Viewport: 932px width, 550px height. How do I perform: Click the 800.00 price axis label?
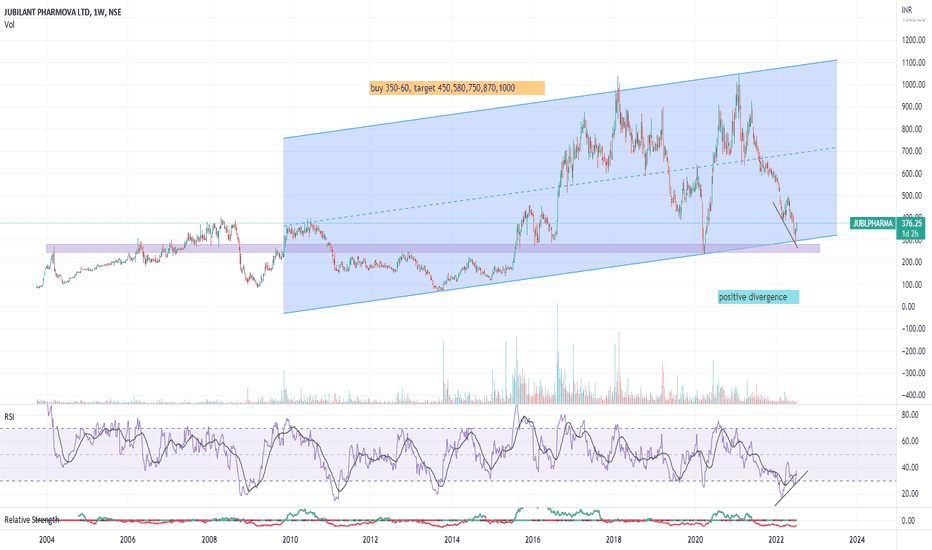[914, 129]
